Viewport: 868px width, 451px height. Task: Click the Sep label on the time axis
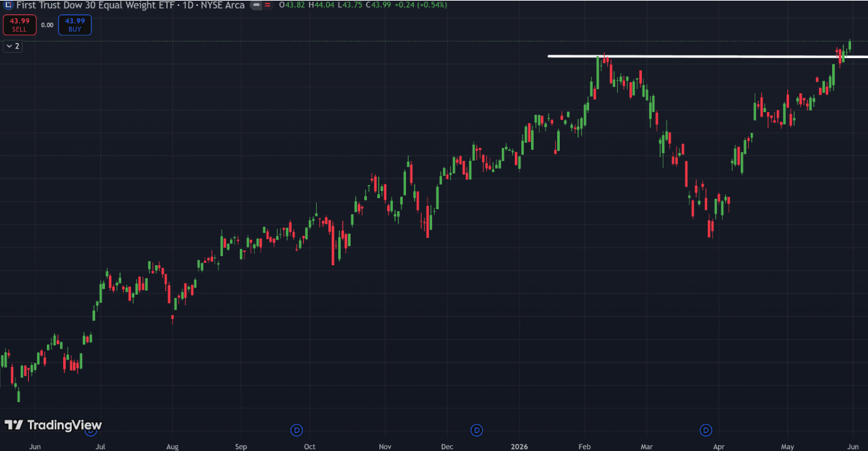[x=241, y=446]
